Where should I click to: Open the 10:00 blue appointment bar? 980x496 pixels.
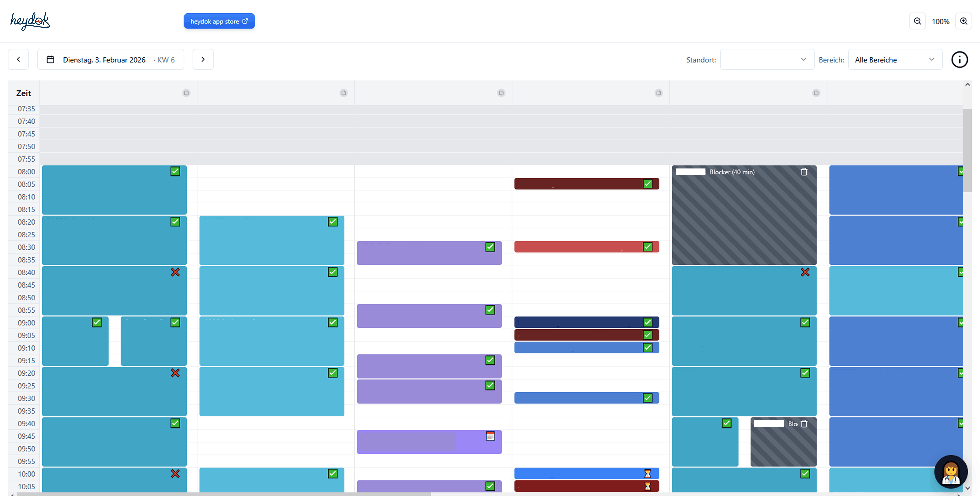click(x=587, y=474)
